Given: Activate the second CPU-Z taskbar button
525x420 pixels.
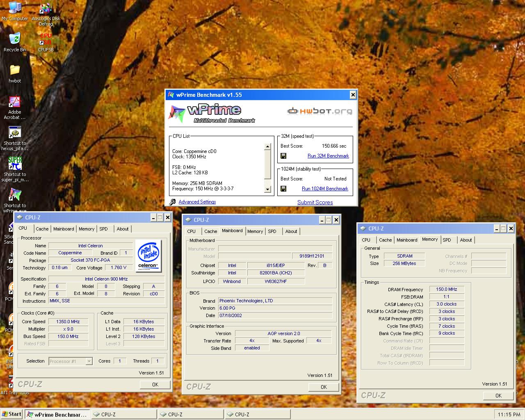Looking at the screenshot, I should tap(191, 414).
